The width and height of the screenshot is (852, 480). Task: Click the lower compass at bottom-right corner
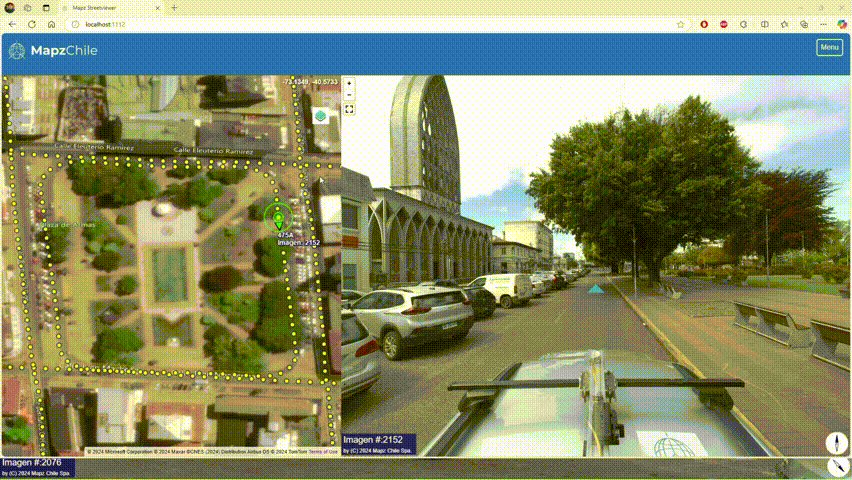[837, 467]
